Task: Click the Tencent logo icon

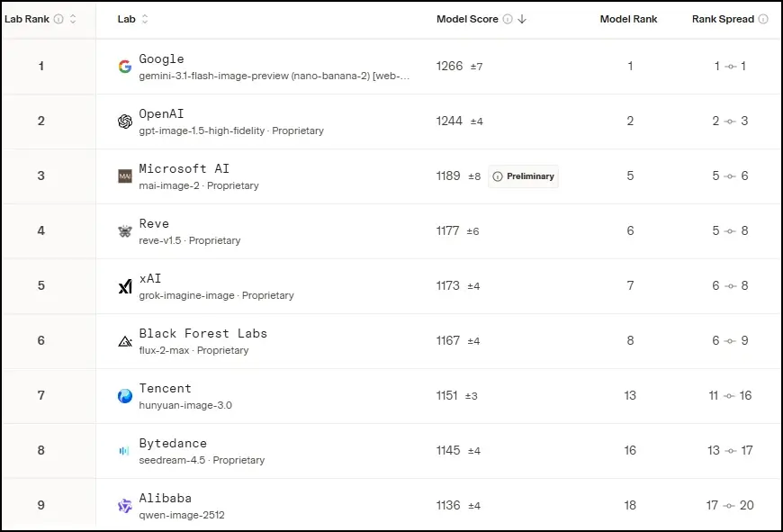Action: click(125, 396)
